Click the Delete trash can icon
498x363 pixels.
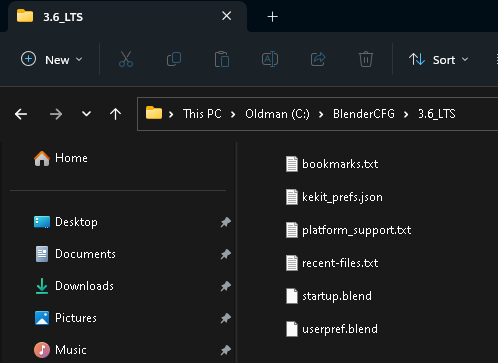click(366, 59)
